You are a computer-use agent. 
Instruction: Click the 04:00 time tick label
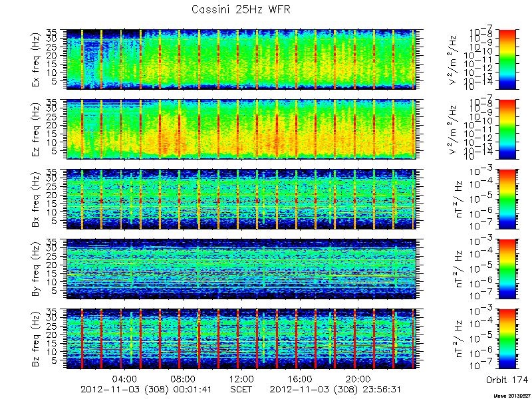pos(125,378)
